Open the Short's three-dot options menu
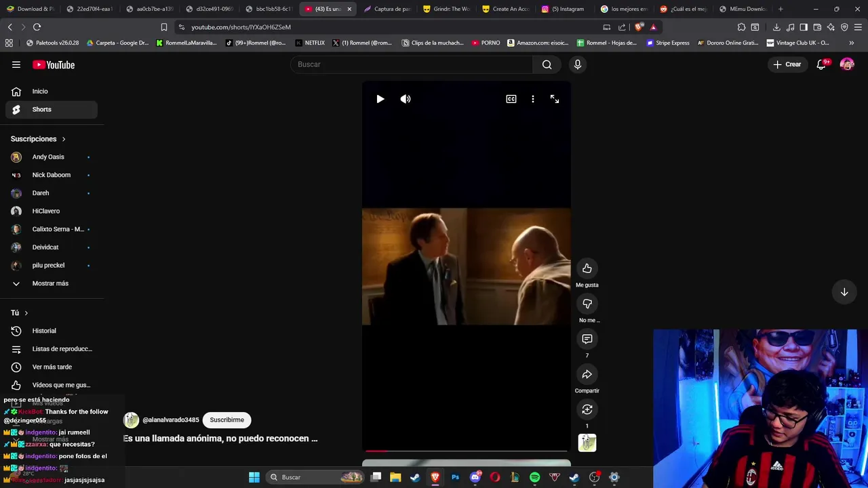 click(x=533, y=99)
